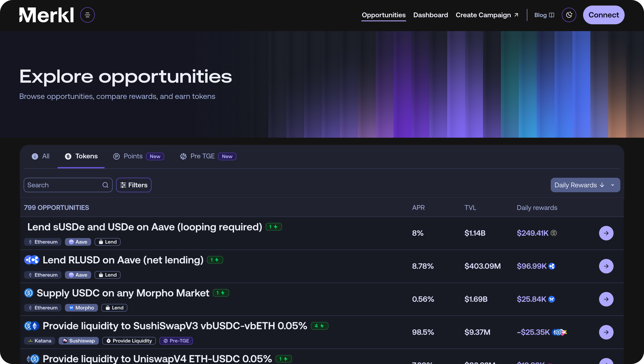The height and width of the screenshot is (364, 644).
Task: Click the Katana chain tag
Action: [x=39, y=341]
